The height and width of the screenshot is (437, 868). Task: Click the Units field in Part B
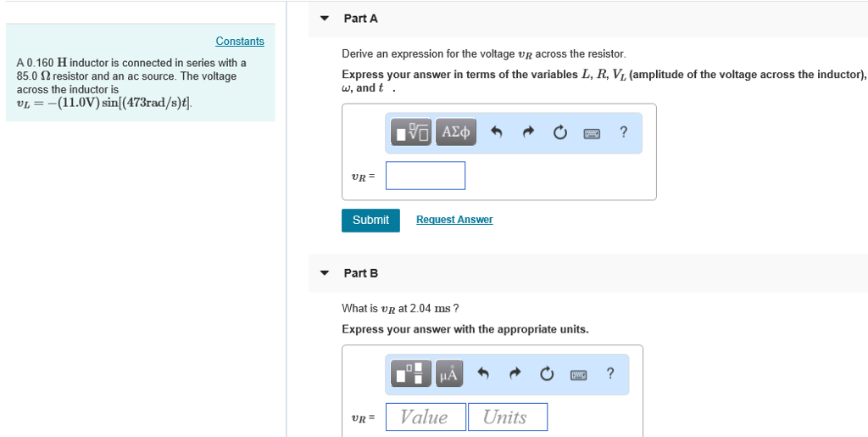click(x=507, y=417)
